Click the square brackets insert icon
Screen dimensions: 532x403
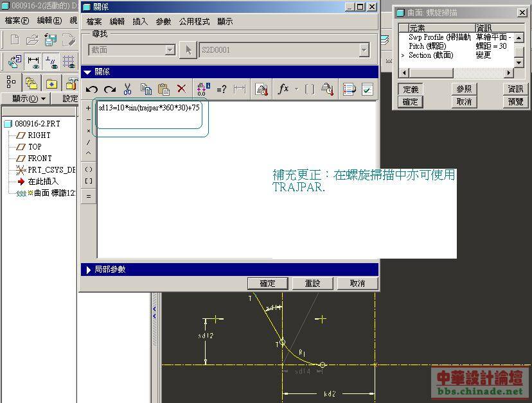coord(310,89)
